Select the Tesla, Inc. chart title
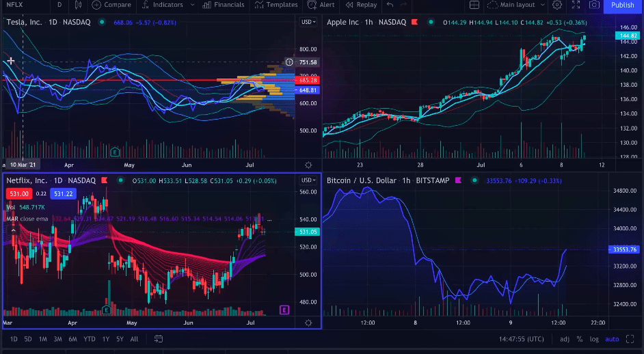Viewport: 644px width, 354px height. [24, 22]
